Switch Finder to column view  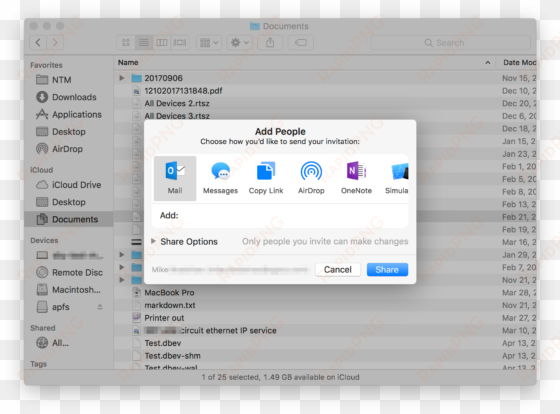[x=162, y=43]
